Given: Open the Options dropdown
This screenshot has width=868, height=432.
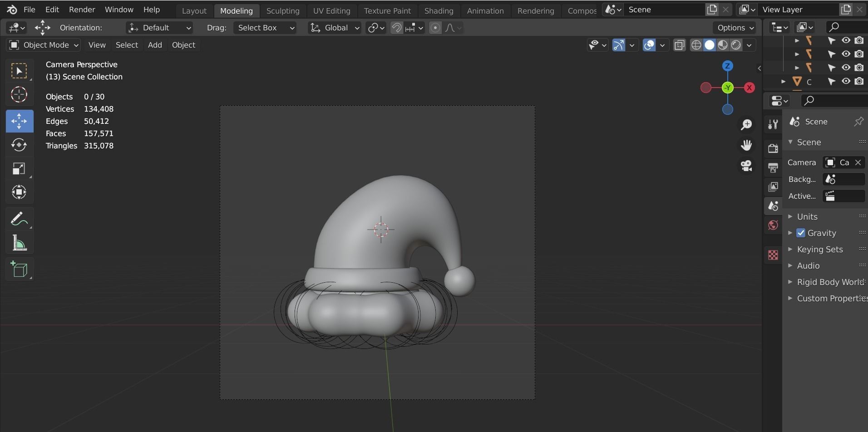Looking at the screenshot, I should coord(735,28).
